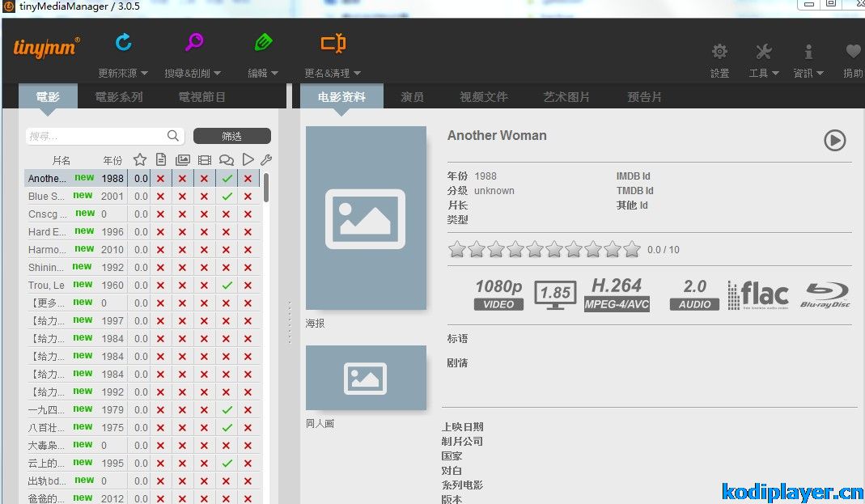
Task: Select the 一九四... 1979 movie row
Action: pyautogui.click(x=142, y=409)
